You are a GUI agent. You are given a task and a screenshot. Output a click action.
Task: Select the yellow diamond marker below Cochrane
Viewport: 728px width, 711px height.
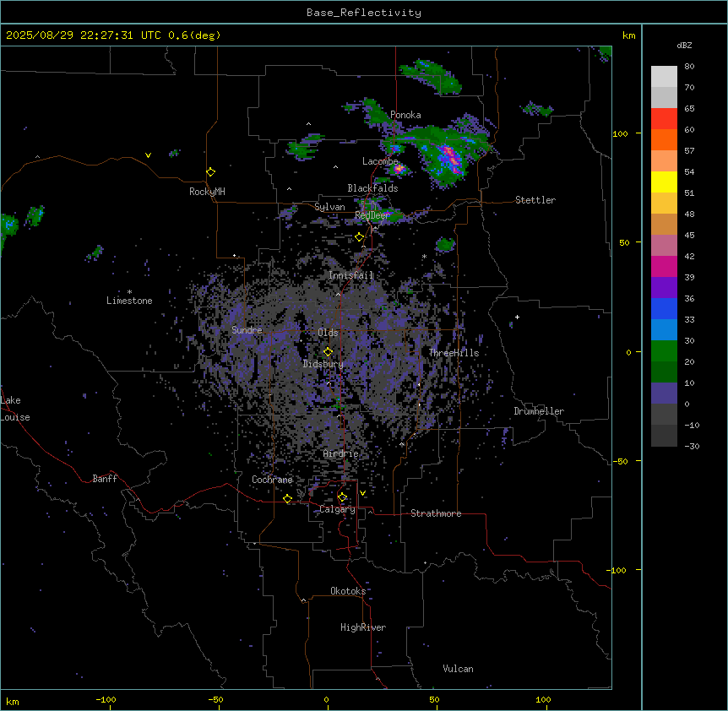point(287,498)
